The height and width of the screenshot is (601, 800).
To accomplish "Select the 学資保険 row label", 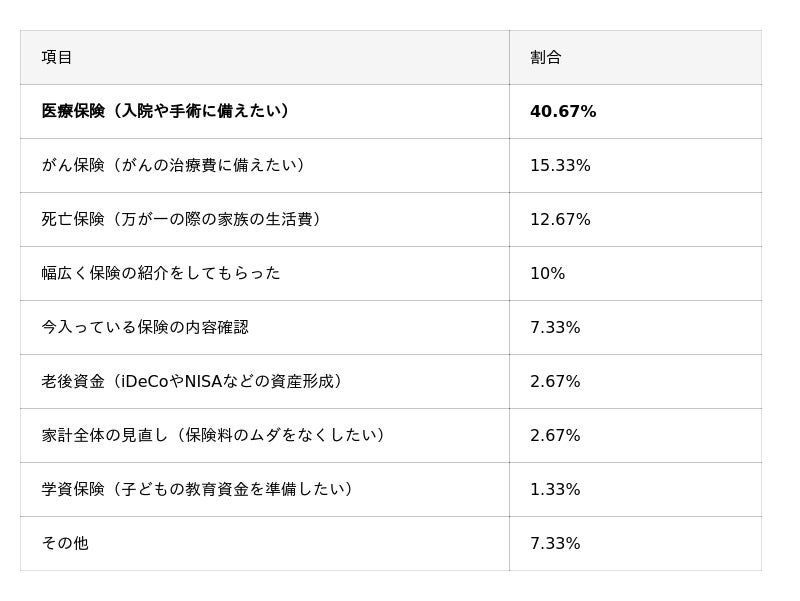I will [x=197, y=489].
